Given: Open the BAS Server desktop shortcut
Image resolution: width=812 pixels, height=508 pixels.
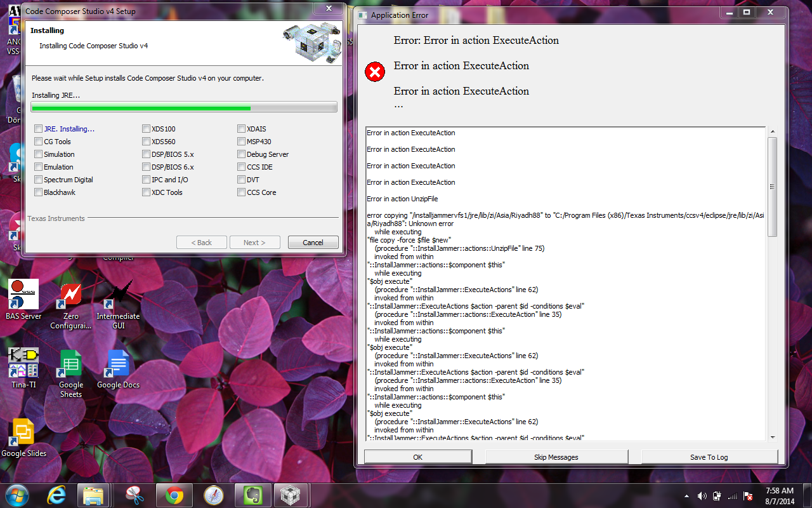Looking at the screenshot, I should pos(23,300).
